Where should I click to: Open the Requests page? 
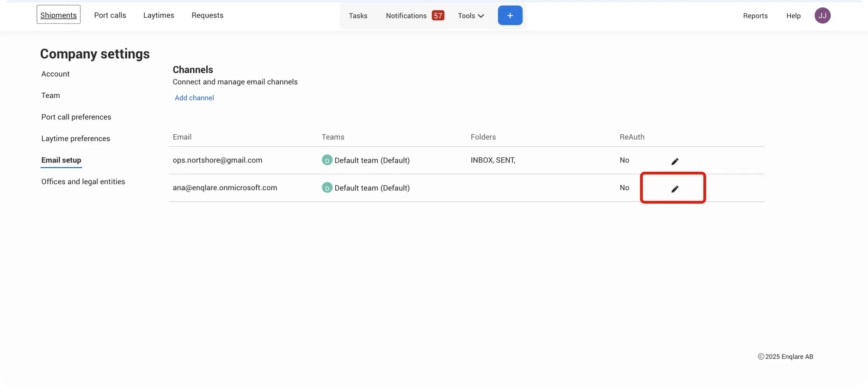(207, 15)
